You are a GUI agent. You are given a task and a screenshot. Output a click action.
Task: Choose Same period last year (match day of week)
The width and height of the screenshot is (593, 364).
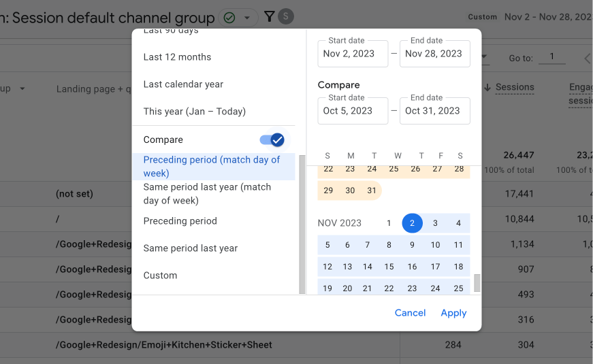(214, 193)
